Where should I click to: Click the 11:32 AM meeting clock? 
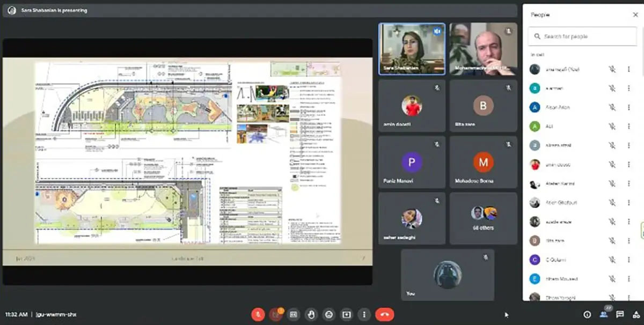(16, 314)
